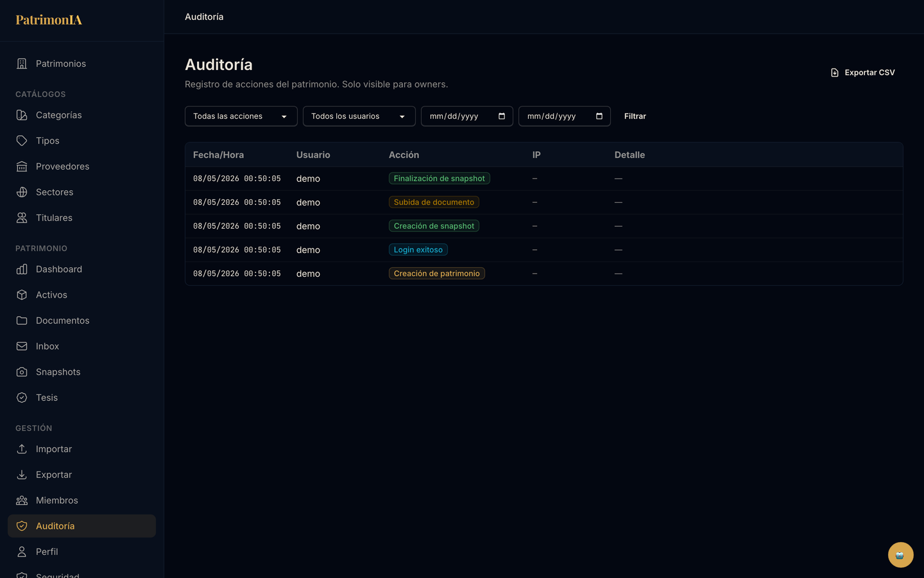This screenshot has height=578, width=924.
Task: Focus the start date input field
Action: coord(467,116)
